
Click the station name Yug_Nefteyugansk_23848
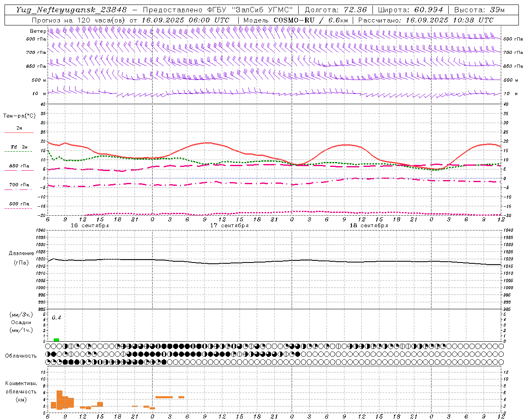pos(71,10)
